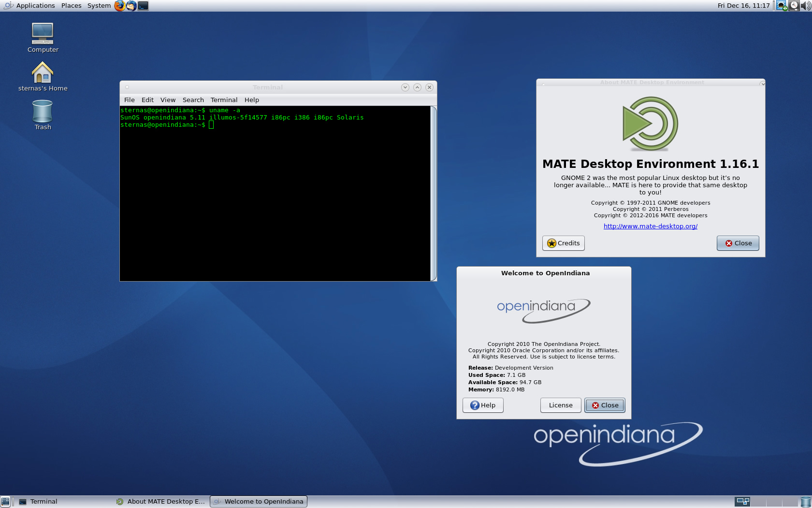Launch Firefox from the top panel
The image size is (812, 508).
[x=119, y=6]
